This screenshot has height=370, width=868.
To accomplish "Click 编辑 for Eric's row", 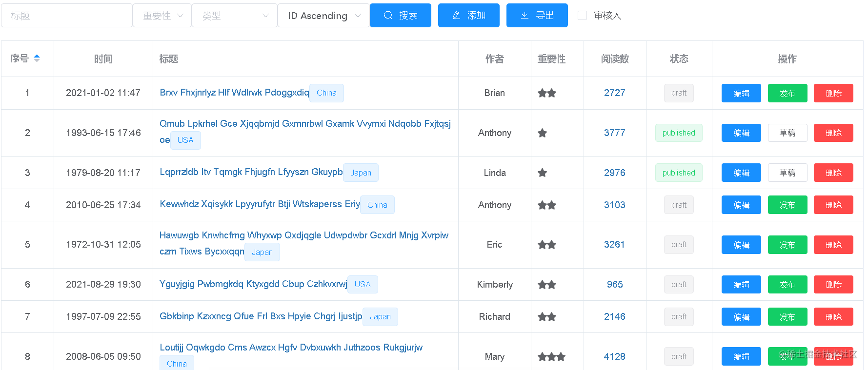I will point(741,245).
